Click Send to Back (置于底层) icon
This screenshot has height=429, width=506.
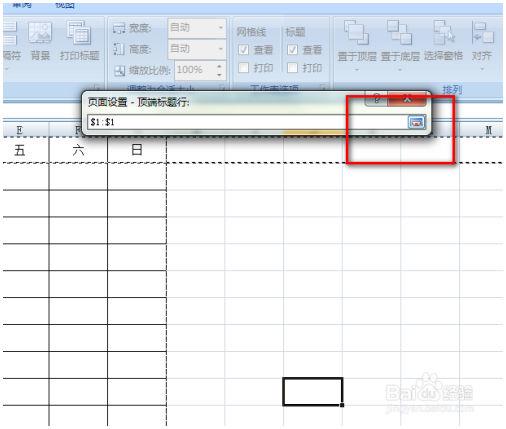[x=400, y=32]
